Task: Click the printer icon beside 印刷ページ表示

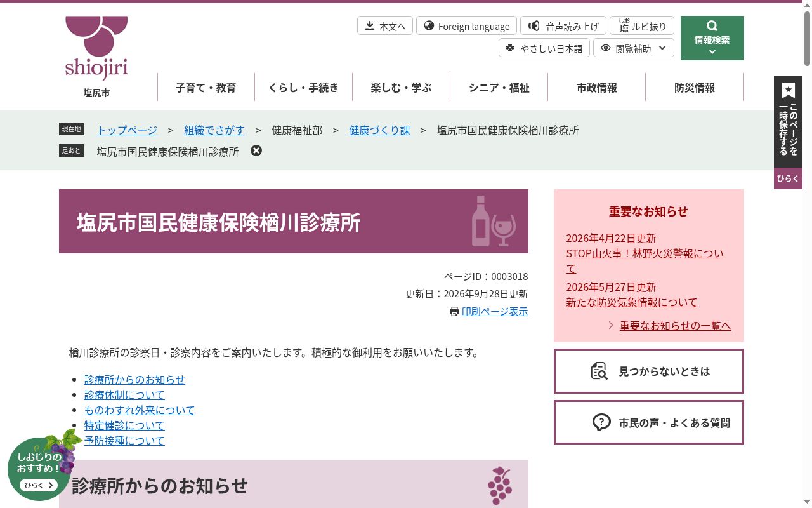Action: tap(454, 312)
